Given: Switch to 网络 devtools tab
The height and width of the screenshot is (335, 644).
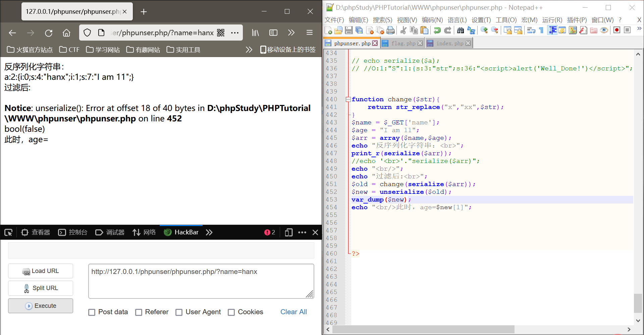Looking at the screenshot, I should tap(144, 232).
